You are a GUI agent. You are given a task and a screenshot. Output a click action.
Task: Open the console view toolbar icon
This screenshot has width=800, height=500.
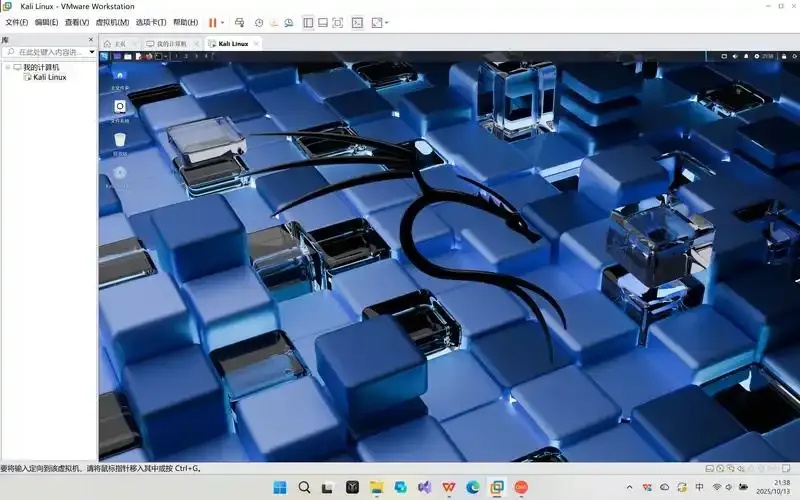tap(358, 22)
